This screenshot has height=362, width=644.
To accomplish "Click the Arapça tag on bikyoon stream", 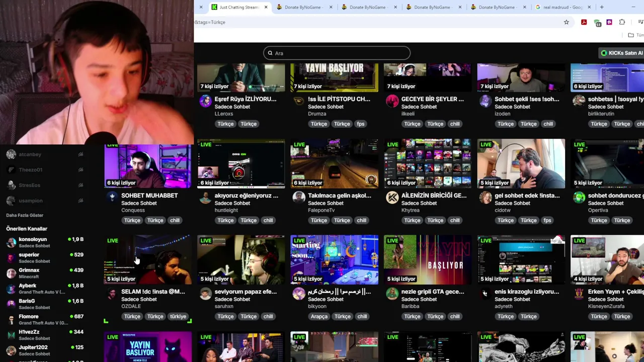I will 319,316.
